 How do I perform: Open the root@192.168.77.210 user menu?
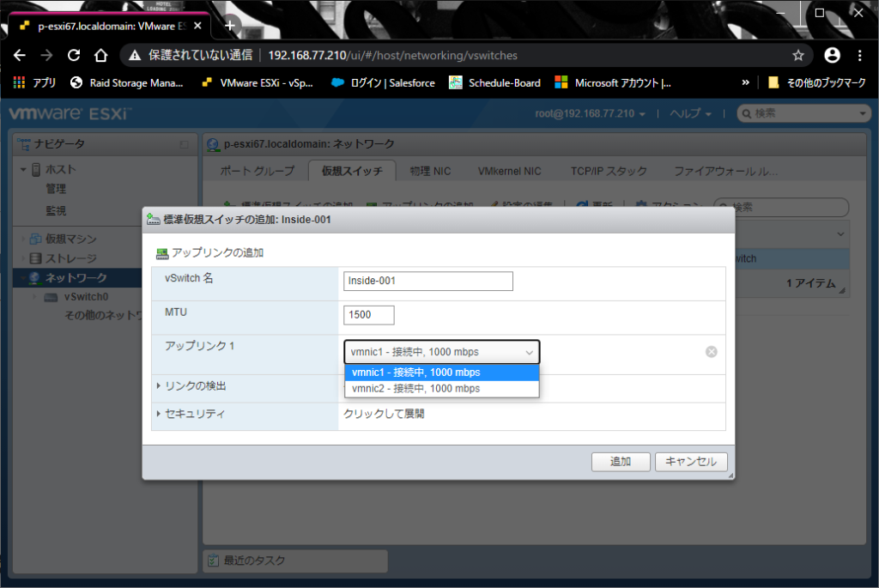590,114
